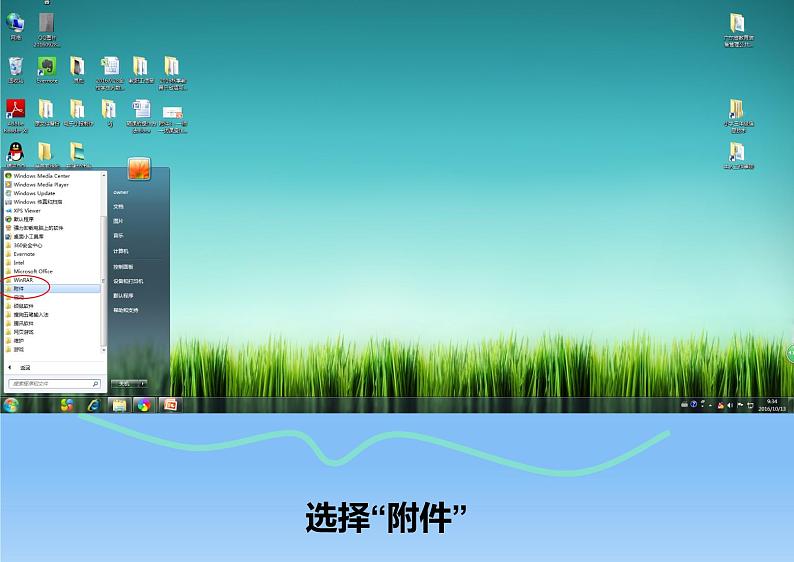
Task: Click the programs list scrollbar
Action: click(104, 262)
